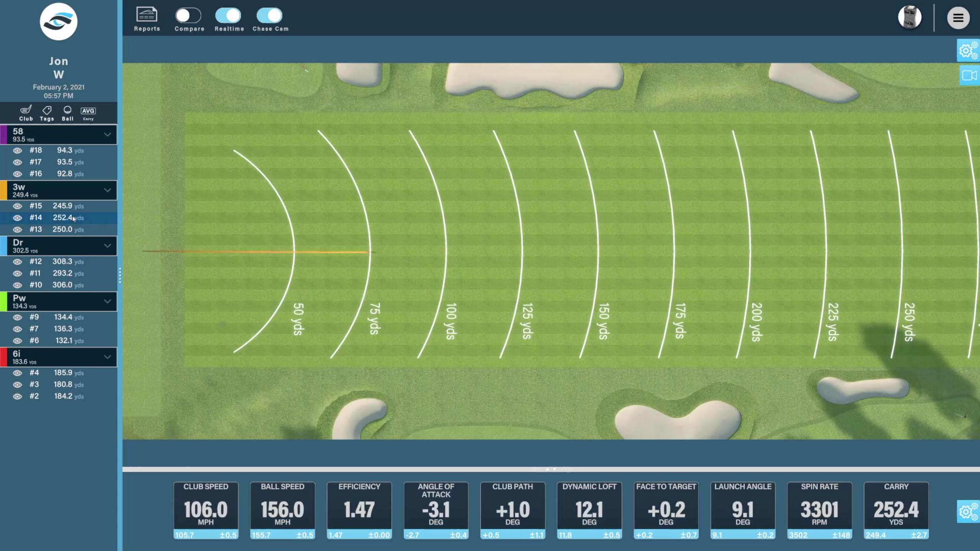
Task: Collapse the 3w club group
Action: [108, 190]
